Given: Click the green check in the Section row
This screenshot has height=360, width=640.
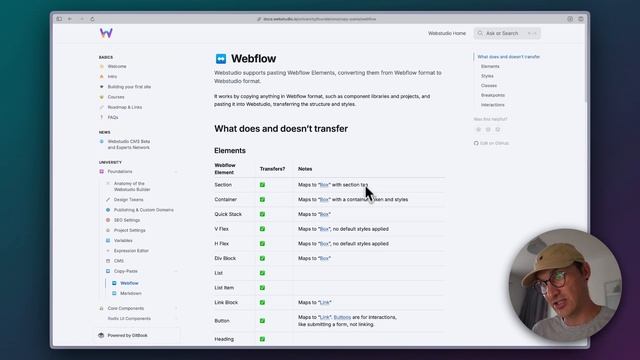Looking at the screenshot, I should [x=262, y=185].
